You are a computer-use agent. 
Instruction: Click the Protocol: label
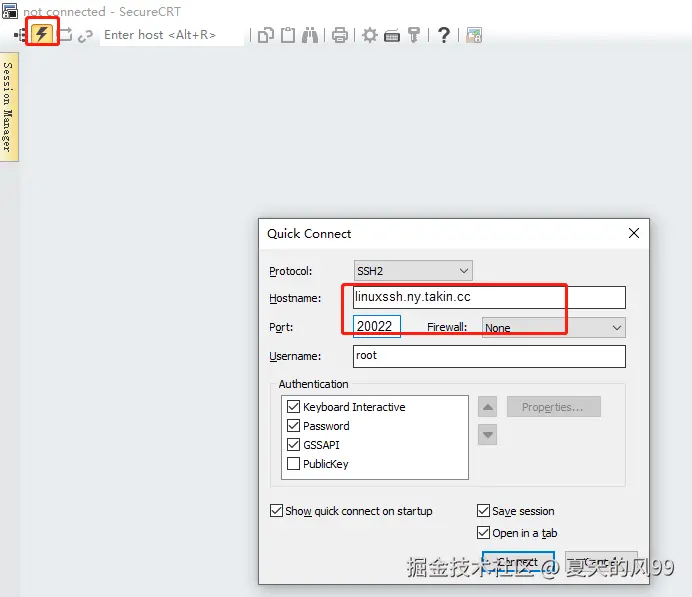(x=290, y=271)
